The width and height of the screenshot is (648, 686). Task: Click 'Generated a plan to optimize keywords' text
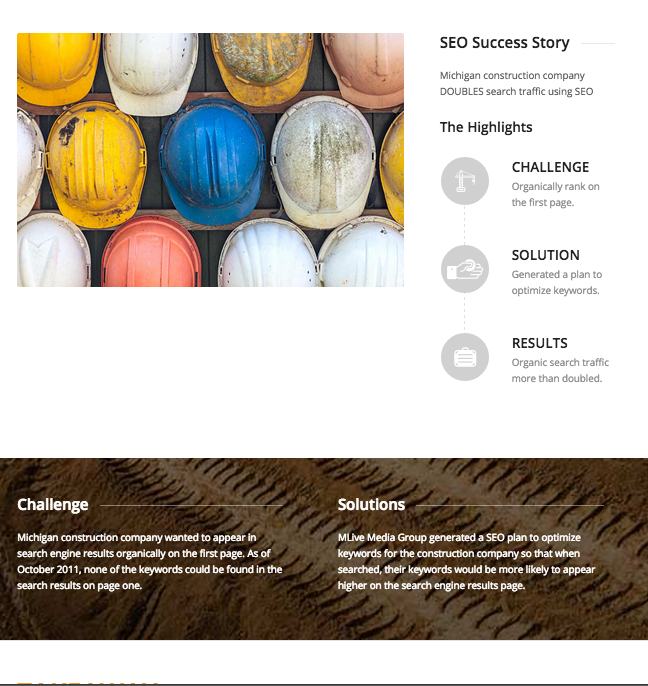557,282
